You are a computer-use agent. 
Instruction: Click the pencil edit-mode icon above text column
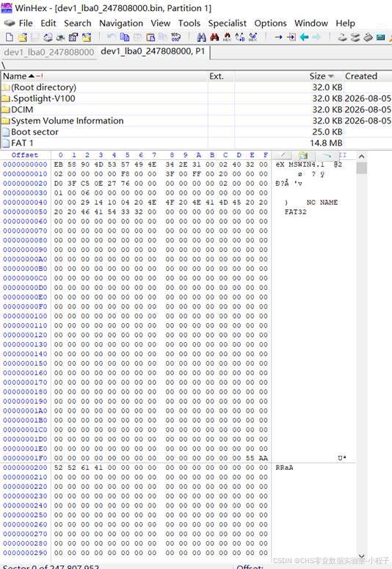[x=282, y=156]
